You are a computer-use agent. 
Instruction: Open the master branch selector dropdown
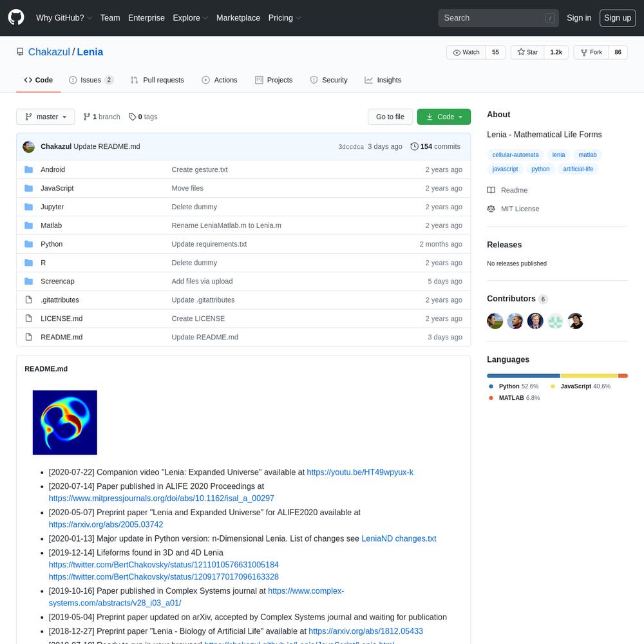(46, 117)
